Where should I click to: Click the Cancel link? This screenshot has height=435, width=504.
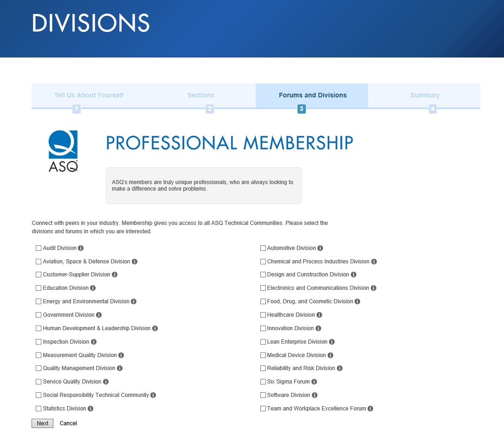68,423
